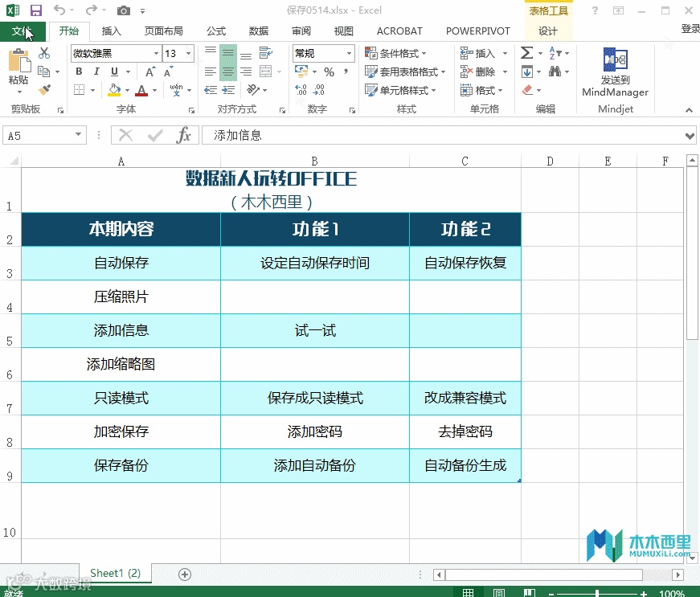Apply comma style
Viewport: 700px width, 597px height.
pos(346,72)
